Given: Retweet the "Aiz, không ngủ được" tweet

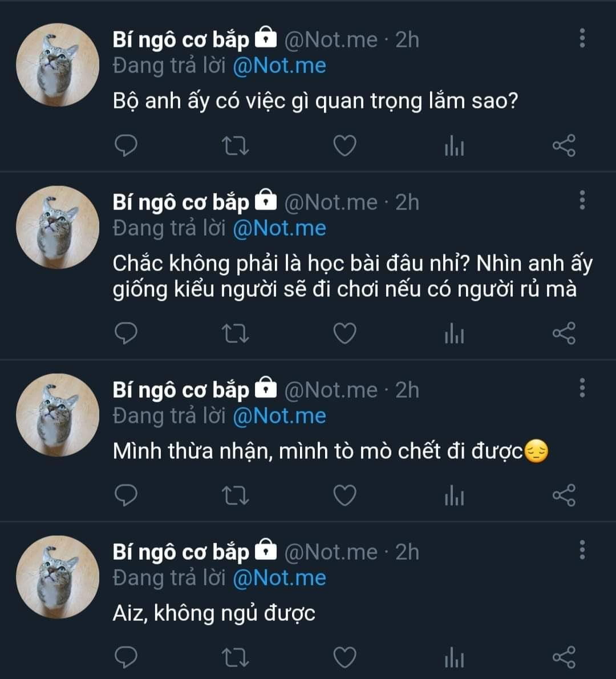Looking at the screenshot, I should tap(235, 657).
